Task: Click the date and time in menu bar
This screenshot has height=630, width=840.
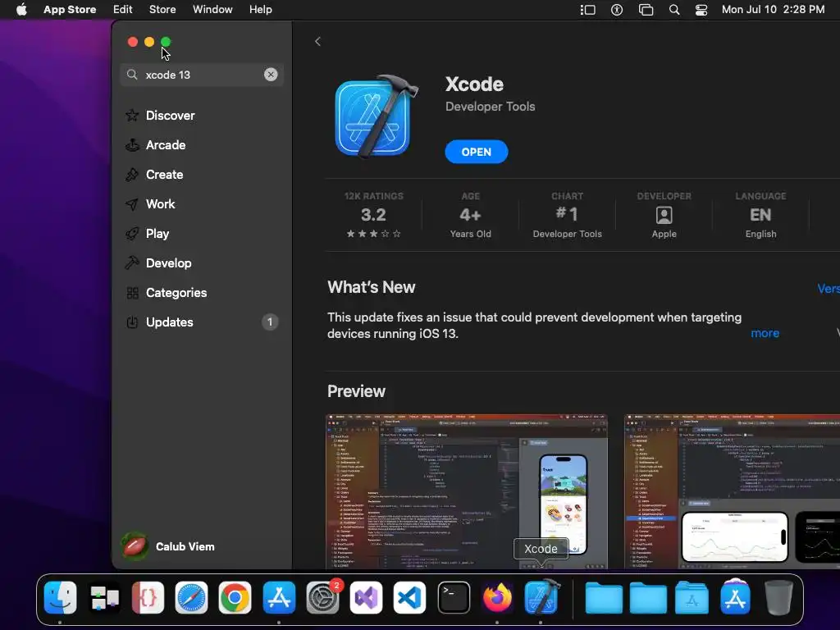Action: [773, 9]
